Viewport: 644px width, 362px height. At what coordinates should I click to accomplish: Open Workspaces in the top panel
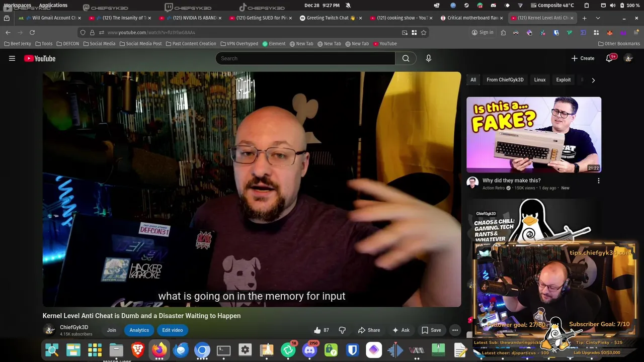(x=18, y=5)
